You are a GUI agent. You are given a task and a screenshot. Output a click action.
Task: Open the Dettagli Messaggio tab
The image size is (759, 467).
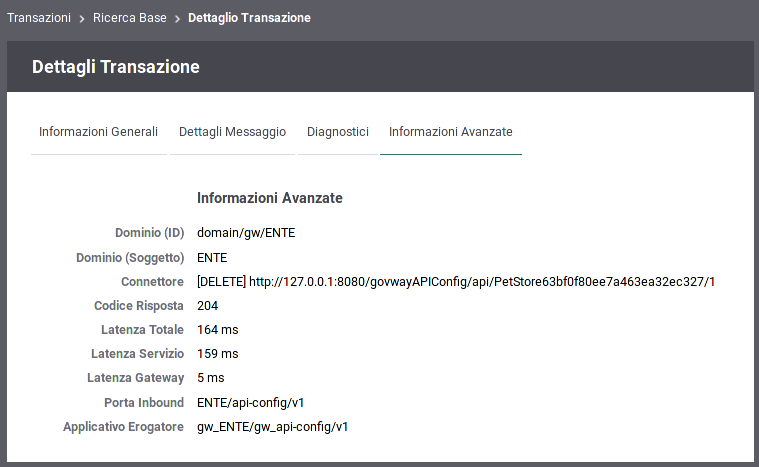pos(232,132)
